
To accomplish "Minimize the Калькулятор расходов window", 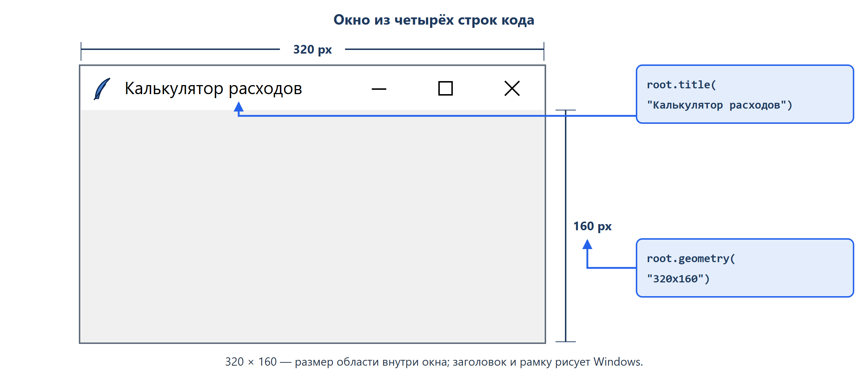I will [379, 89].
